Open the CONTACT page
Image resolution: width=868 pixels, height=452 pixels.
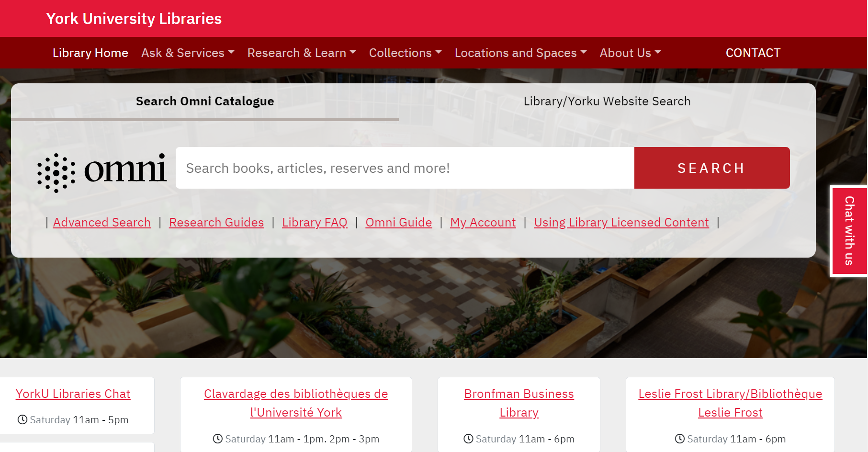(x=753, y=53)
